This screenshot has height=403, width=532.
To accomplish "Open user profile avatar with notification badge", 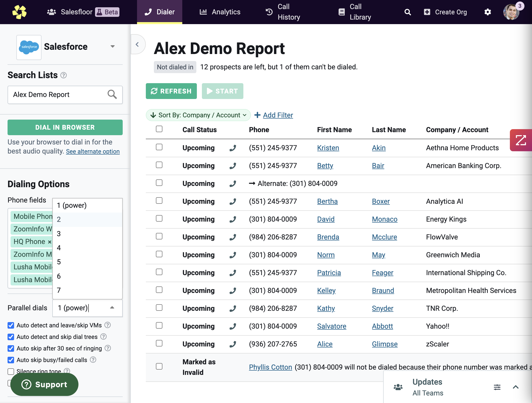I will coord(511,12).
